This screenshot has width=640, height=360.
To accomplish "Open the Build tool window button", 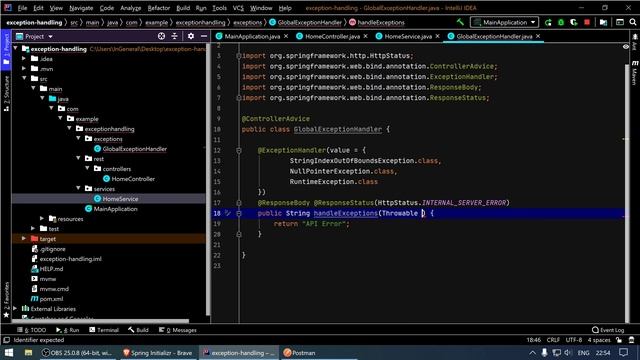I will click(138, 330).
